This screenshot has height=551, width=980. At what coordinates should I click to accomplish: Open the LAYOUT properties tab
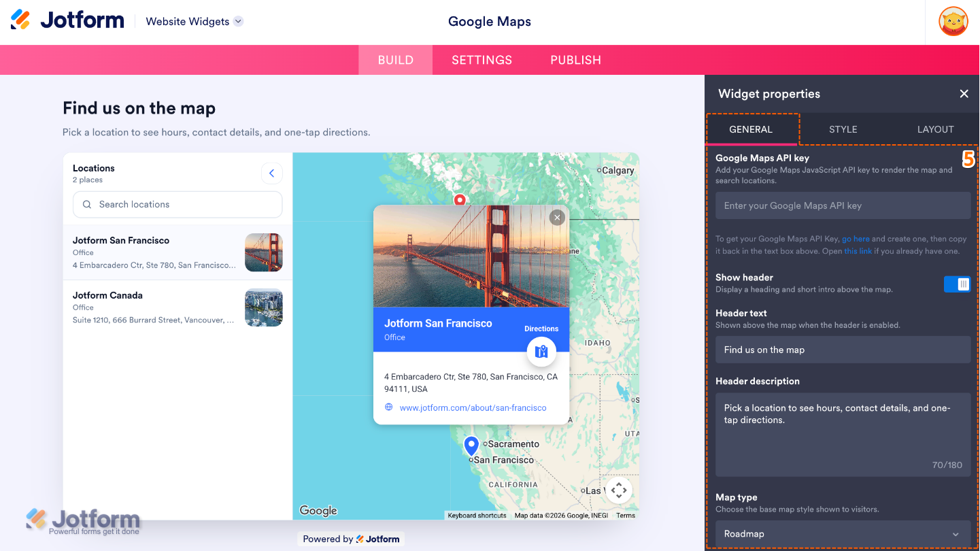click(x=935, y=129)
